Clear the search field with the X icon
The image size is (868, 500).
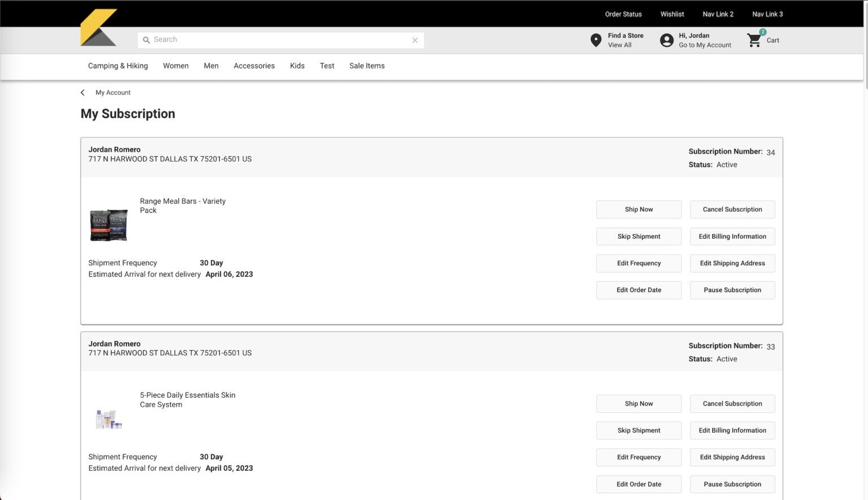point(415,40)
